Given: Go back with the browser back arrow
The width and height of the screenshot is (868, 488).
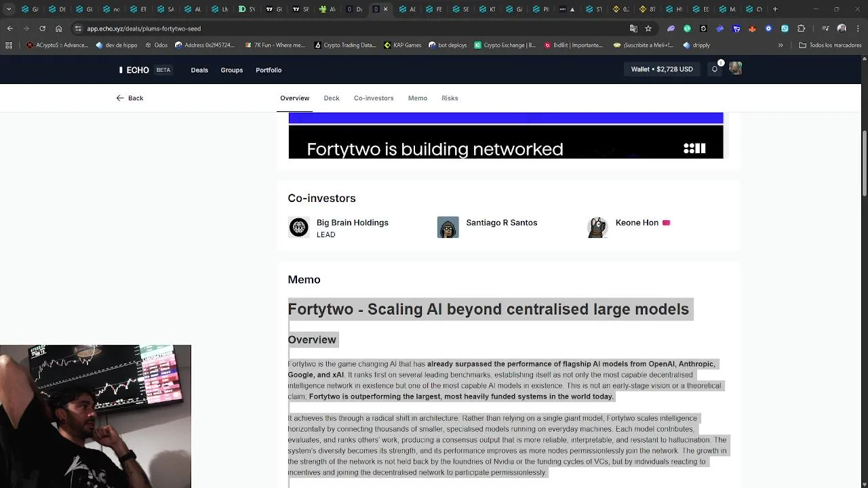Looking at the screenshot, I should pos(9,28).
